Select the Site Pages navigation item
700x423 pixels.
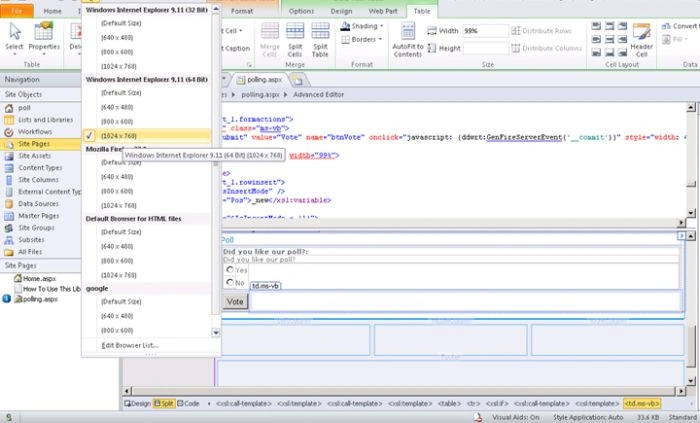[41, 144]
